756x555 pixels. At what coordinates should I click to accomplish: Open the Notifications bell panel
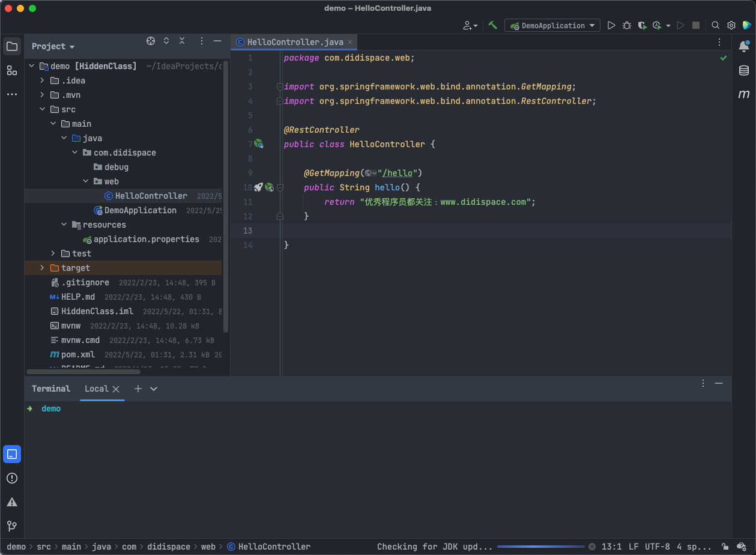coord(744,46)
